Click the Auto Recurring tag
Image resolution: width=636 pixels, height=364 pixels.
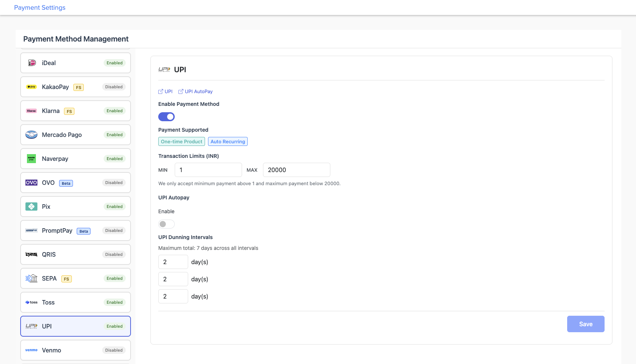click(x=228, y=141)
